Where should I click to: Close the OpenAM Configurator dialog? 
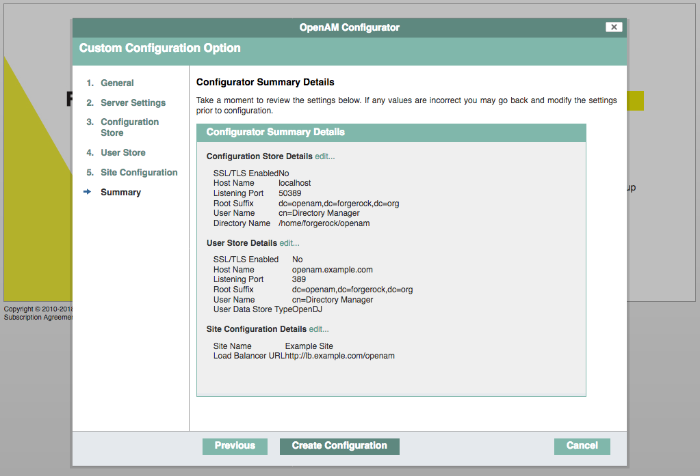coord(614,27)
